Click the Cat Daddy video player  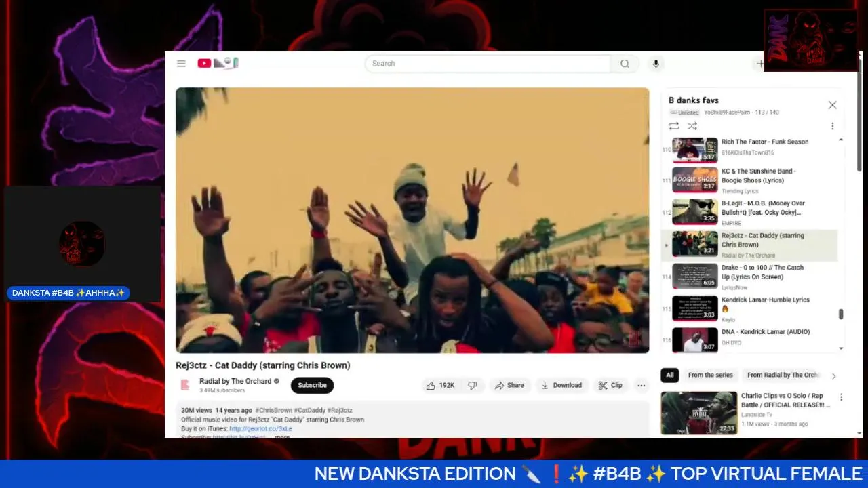coord(412,220)
